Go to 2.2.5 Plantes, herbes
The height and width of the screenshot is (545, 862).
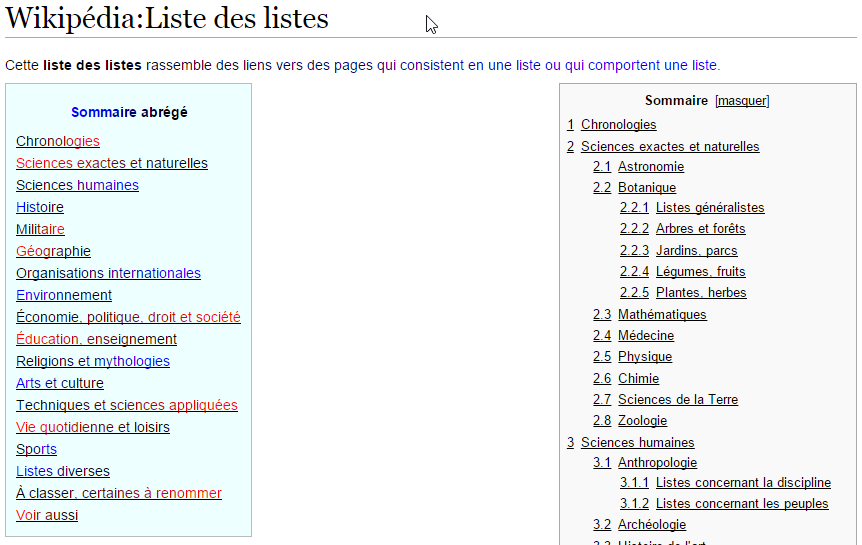683,293
